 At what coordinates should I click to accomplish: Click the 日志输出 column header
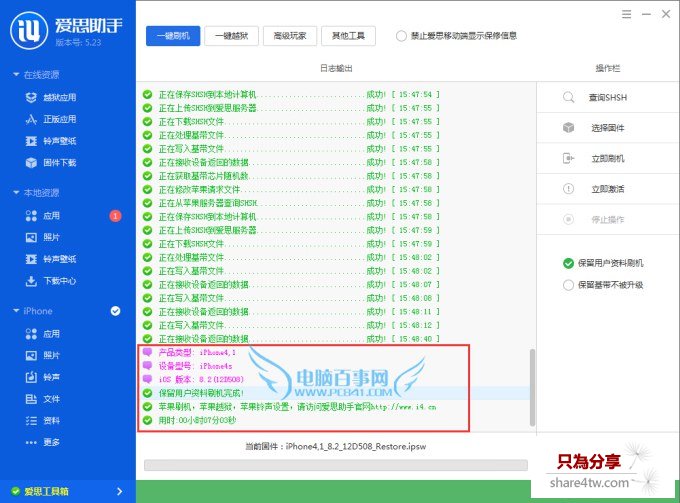click(x=336, y=68)
